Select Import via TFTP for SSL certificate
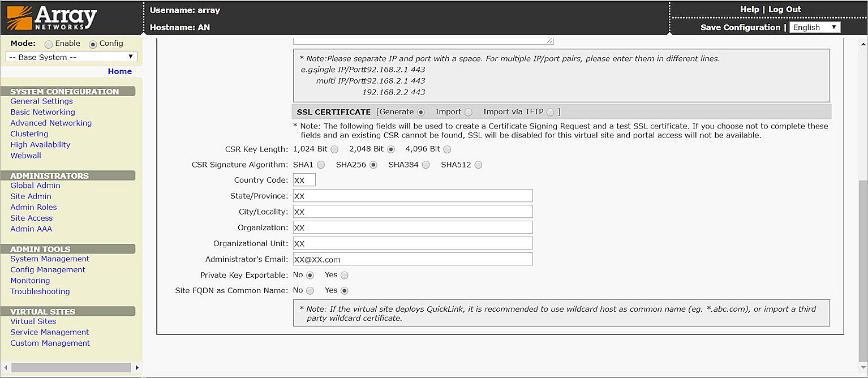Viewport: 868px width, 378px height. coord(551,111)
